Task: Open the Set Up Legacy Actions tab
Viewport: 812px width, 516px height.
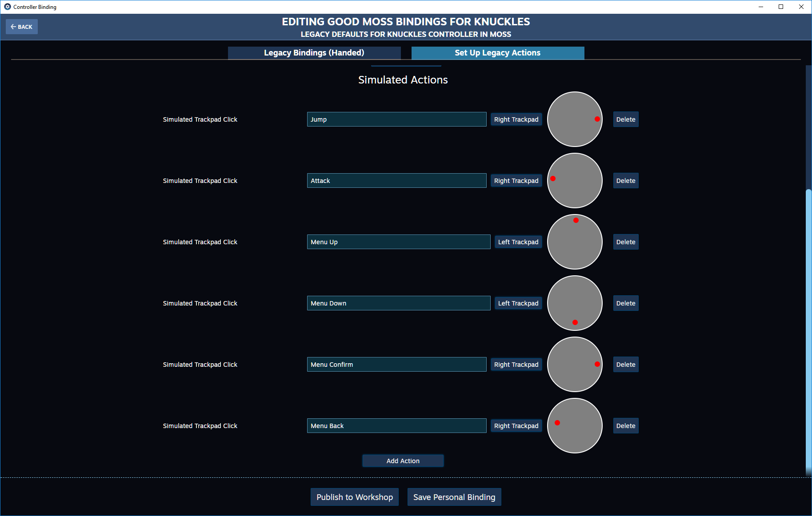Action: (498, 53)
